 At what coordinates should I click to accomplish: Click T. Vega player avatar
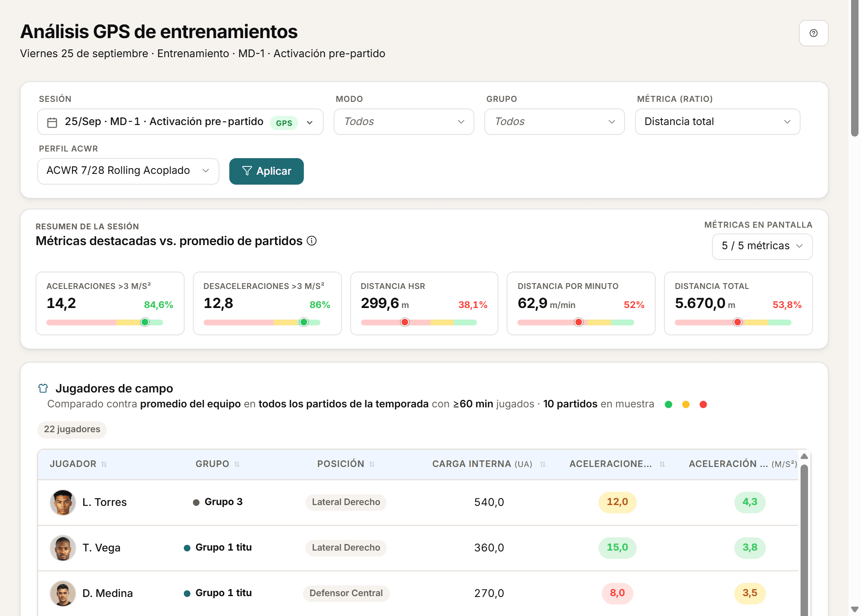pyautogui.click(x=63, y=548)
